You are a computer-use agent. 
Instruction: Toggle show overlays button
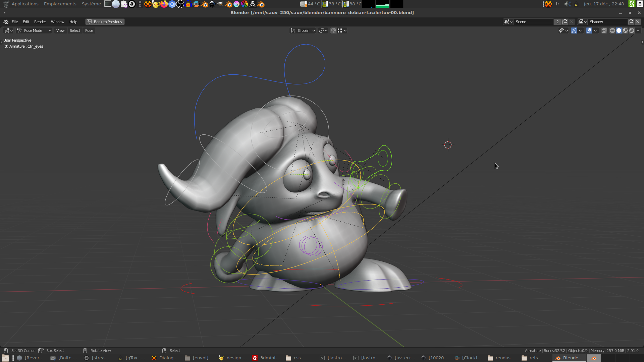589,31
